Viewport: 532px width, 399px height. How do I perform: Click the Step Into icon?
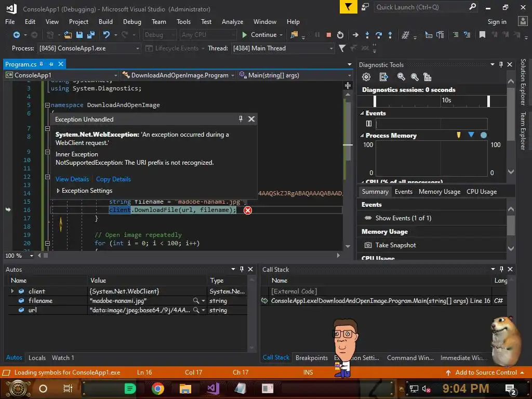tap(367, 35)
